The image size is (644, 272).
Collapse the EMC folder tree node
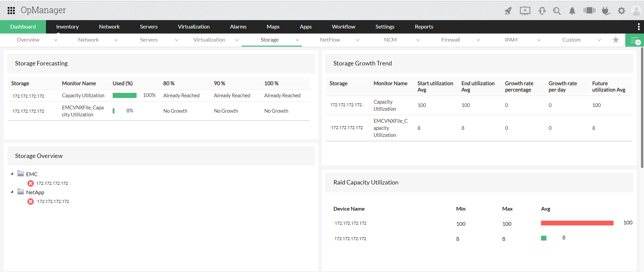pos(12,174)
